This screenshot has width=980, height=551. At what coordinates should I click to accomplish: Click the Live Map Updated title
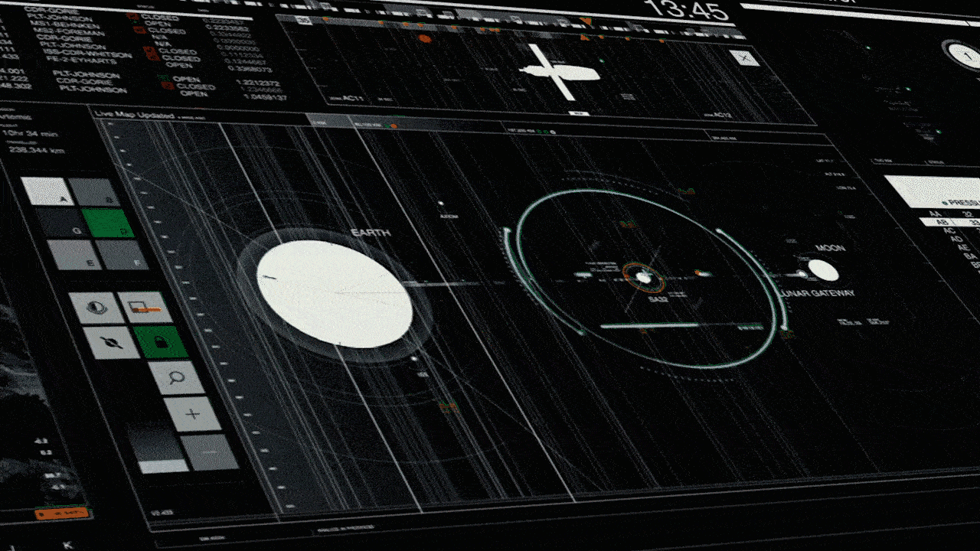(136, 113)
